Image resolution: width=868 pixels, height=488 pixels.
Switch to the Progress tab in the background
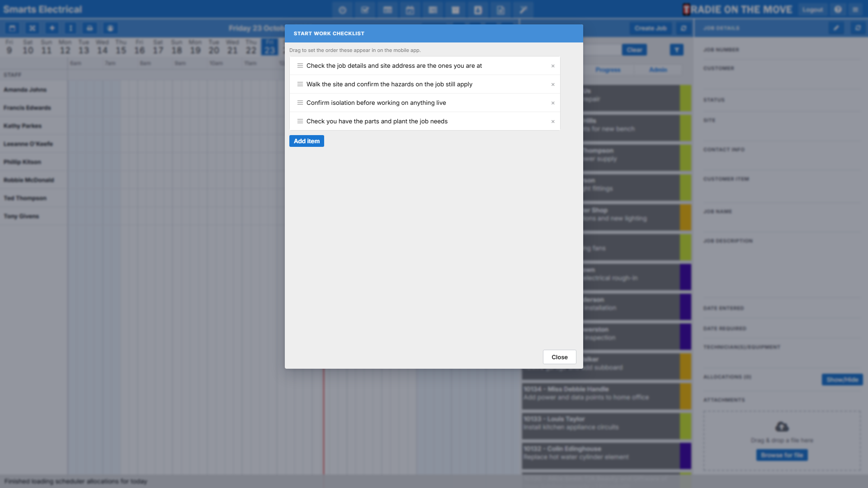click(x=608, y=70)
